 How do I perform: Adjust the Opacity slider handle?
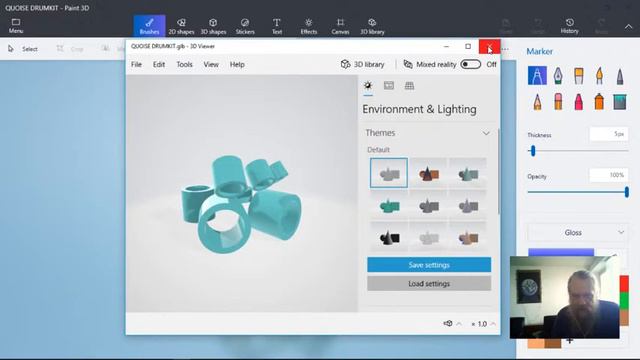[x=627, y=192]
